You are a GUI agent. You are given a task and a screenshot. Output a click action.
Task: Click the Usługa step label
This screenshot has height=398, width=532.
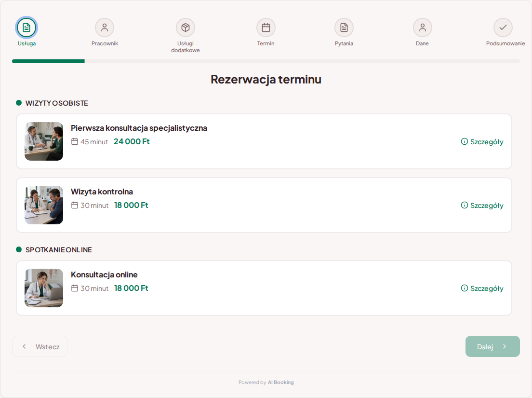click(x=27, y=43)
